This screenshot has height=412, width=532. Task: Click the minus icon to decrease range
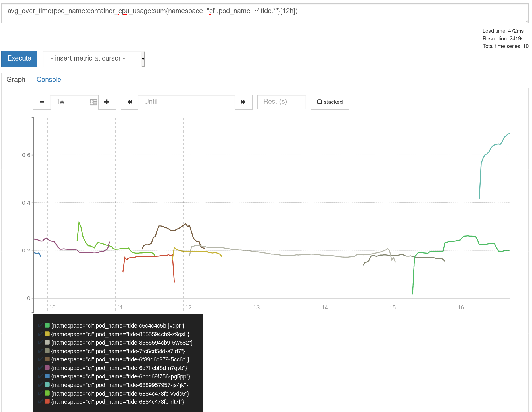(42, 102)
